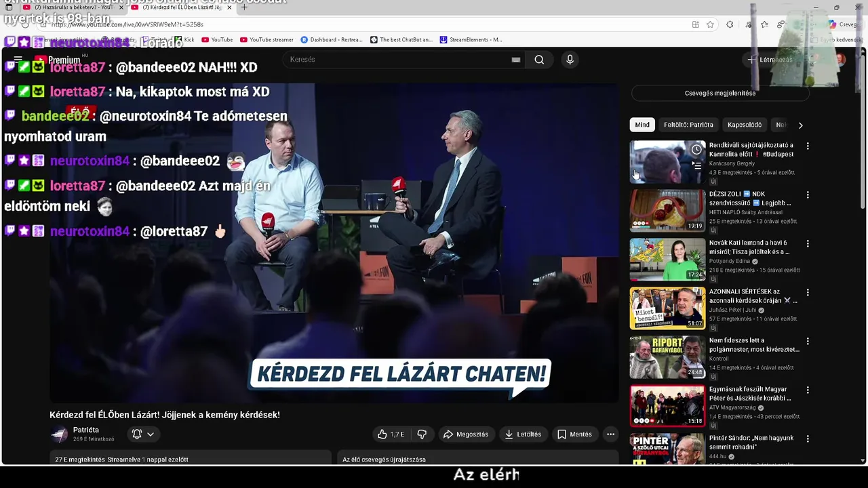Image resolution: width=868 pixels, height=488 pixels.
Task: Bookmark this page with the star icon
Action: pos(710,24)
